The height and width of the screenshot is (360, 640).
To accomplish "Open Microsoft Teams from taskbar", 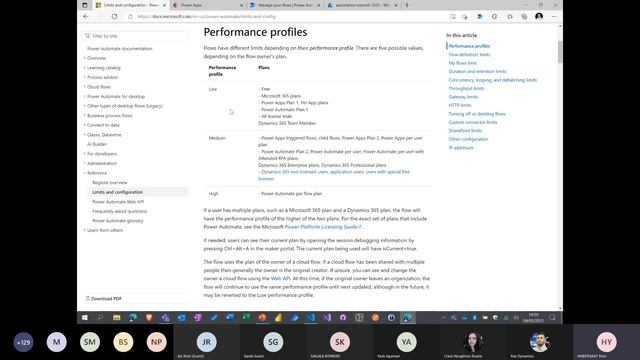I will 165,317.
